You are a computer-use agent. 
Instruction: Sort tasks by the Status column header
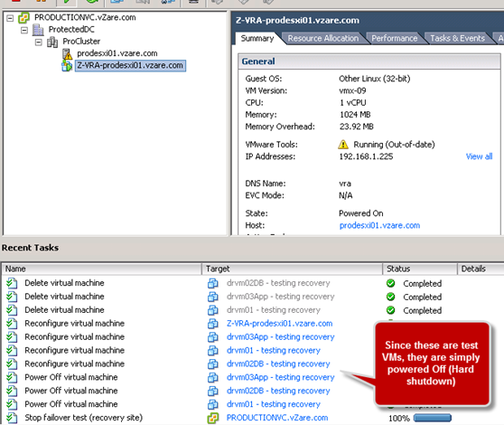pos(420,269)
